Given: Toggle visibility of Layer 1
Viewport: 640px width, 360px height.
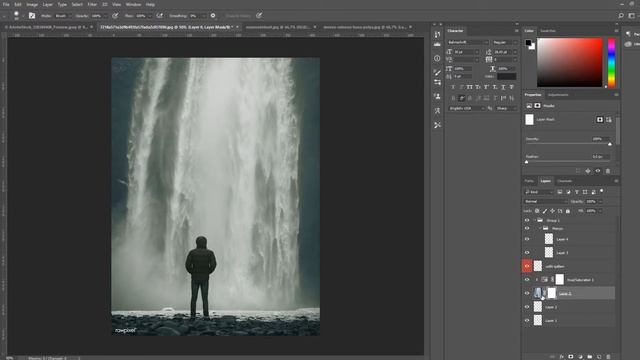Looking at the screenshot, I should point(527,320).
